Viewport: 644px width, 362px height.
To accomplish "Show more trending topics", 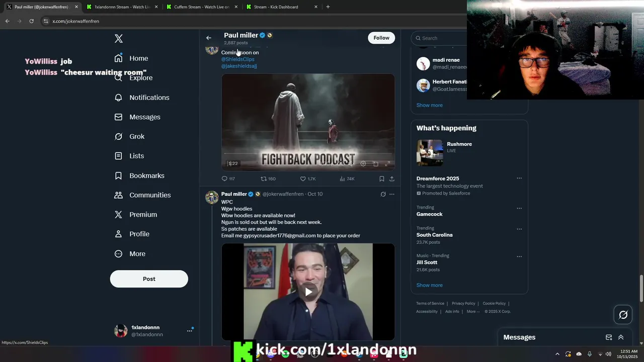I will [429, 285].
